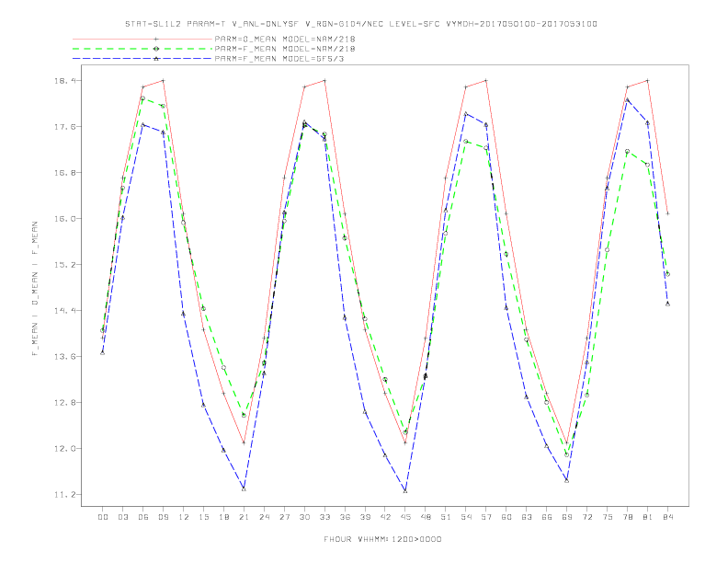Click x-axis tick label 63
Screen dimensions: 728x563
(527, 517)
